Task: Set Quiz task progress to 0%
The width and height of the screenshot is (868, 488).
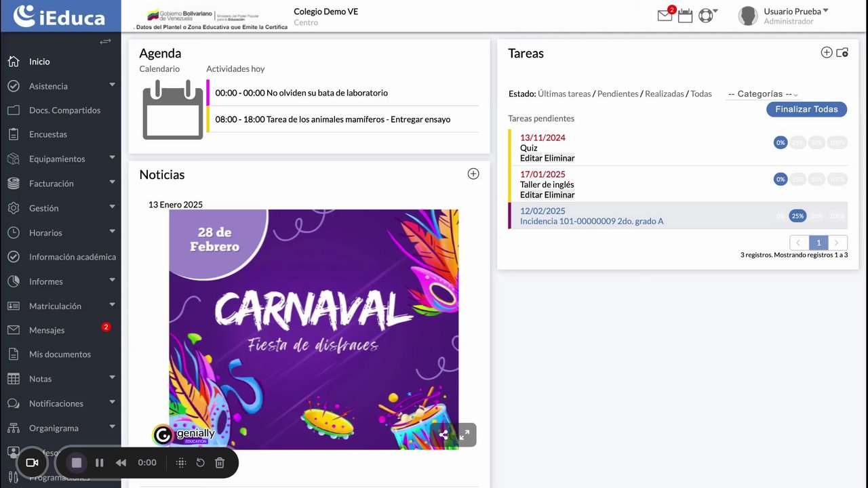Action: [781, 142]
